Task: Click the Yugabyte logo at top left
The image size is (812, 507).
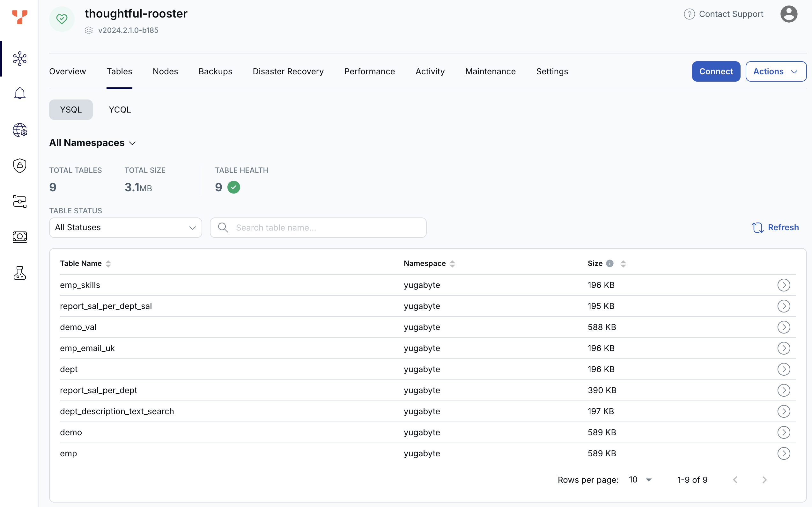Action: coord(20,18)
